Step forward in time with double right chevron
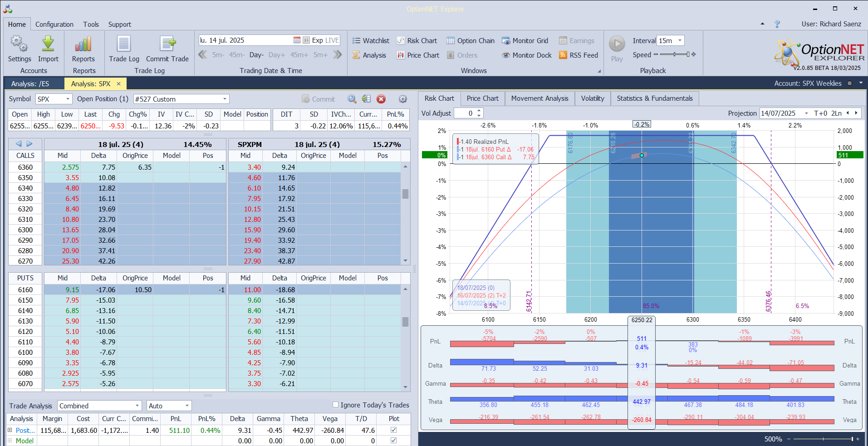The image size is (868, 446). [x=337, y=55]
